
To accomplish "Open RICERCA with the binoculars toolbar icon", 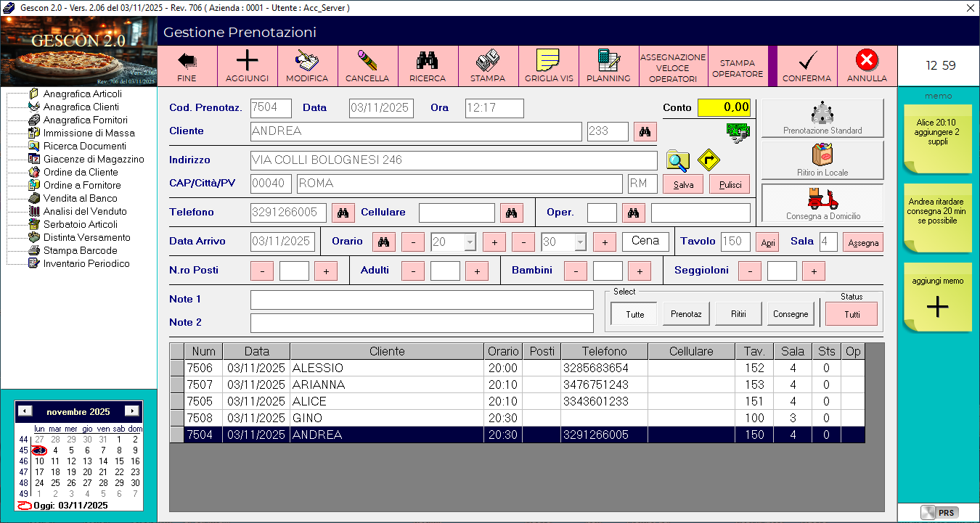I will point(428,66).
